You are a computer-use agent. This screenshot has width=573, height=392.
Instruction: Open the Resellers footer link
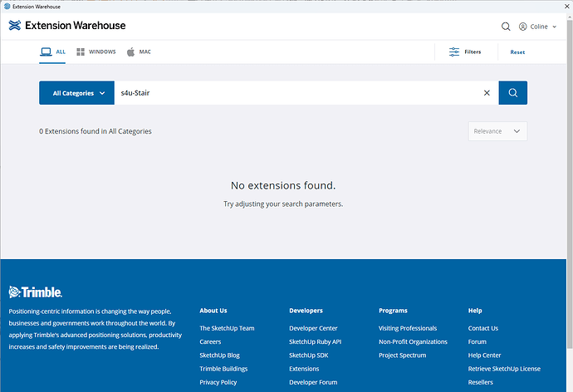(x=480, y=382)
